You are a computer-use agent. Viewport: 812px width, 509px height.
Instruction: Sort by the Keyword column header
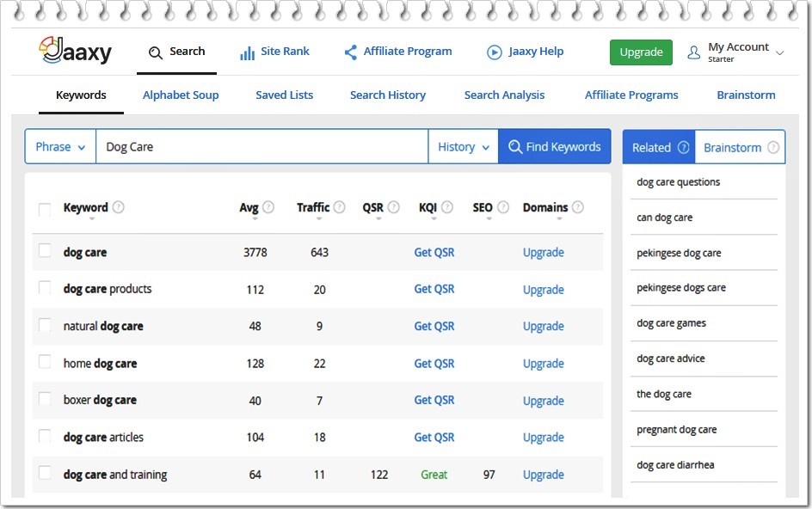(85, 207)
